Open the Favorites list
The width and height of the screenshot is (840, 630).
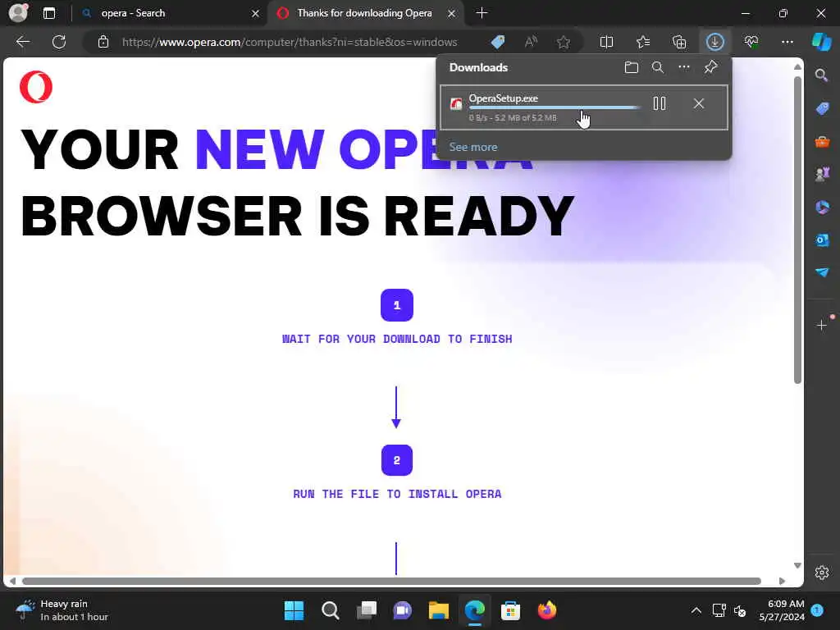tap(643, 42)
